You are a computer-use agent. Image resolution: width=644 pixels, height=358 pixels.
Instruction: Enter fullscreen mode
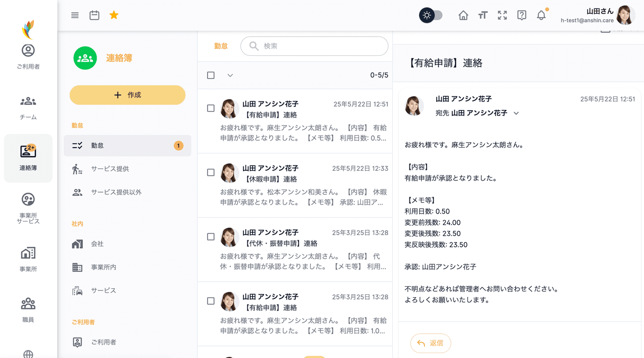tap(502, 15)
